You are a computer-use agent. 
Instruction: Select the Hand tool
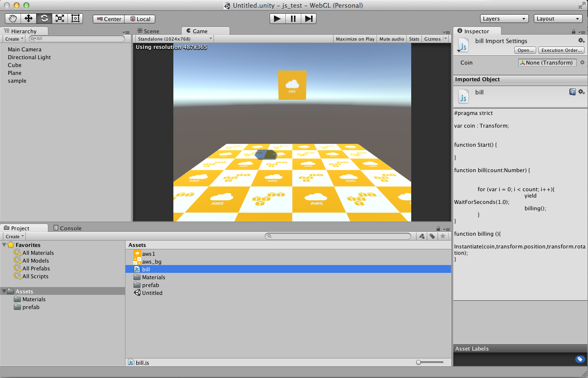[12, 19]
